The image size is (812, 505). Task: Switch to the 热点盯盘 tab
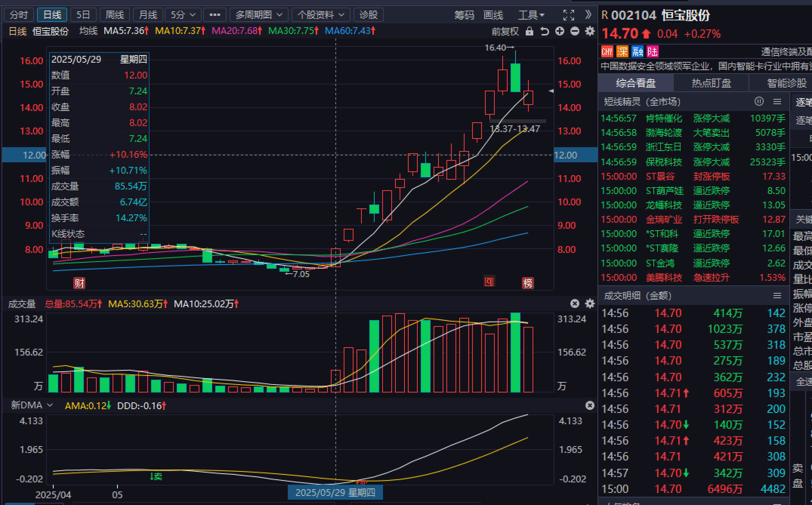pyautogui.click(x=711, y=83)
